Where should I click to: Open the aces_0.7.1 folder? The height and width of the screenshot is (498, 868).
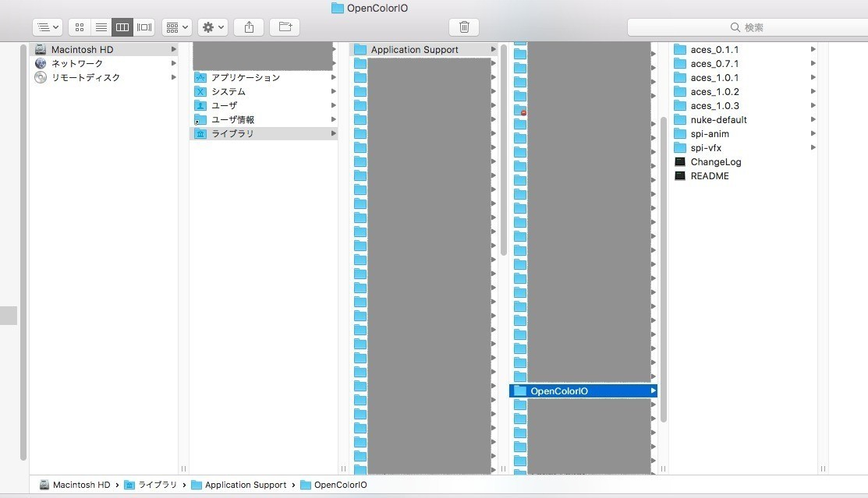744,64
